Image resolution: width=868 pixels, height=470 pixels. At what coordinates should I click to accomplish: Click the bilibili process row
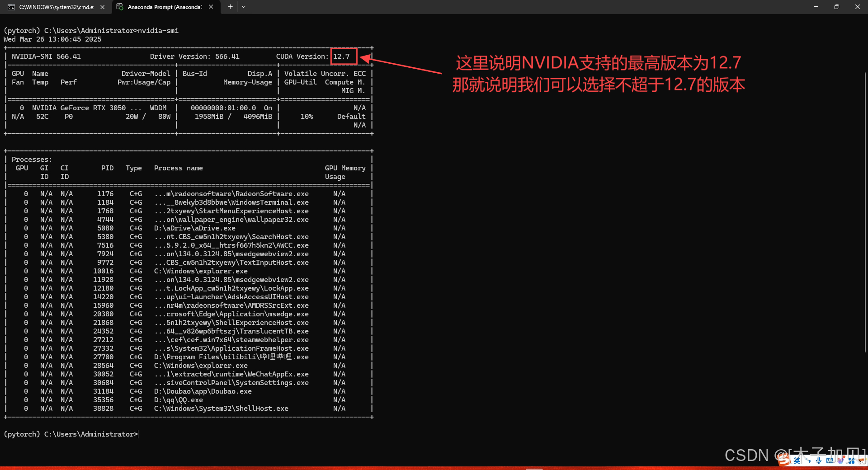pos(189,357)
